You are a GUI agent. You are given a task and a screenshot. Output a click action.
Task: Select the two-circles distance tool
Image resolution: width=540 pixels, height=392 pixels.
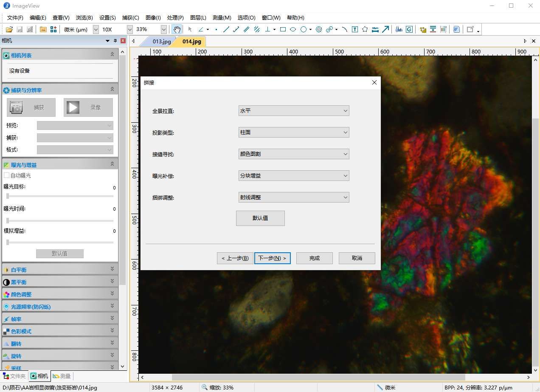click(329, 29)
